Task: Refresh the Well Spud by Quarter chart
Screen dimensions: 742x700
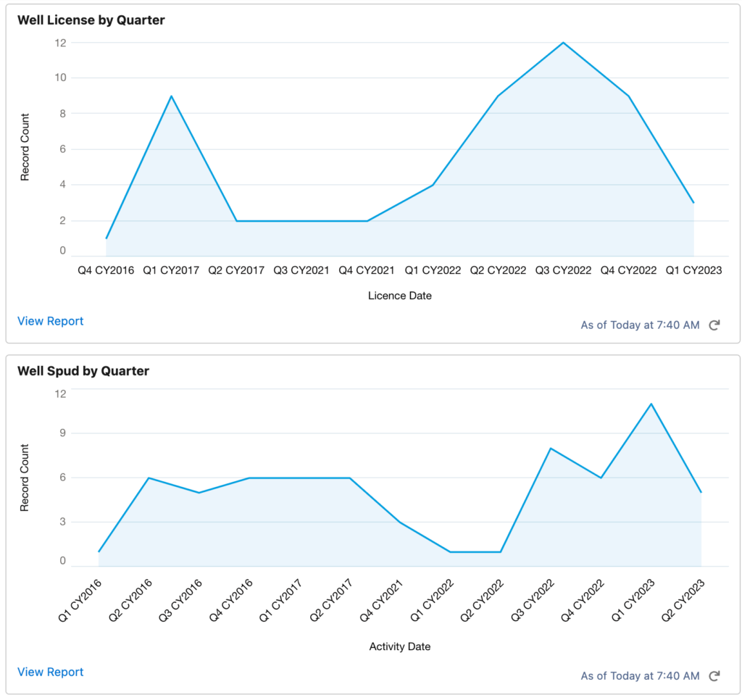Action: click(714, 676)
